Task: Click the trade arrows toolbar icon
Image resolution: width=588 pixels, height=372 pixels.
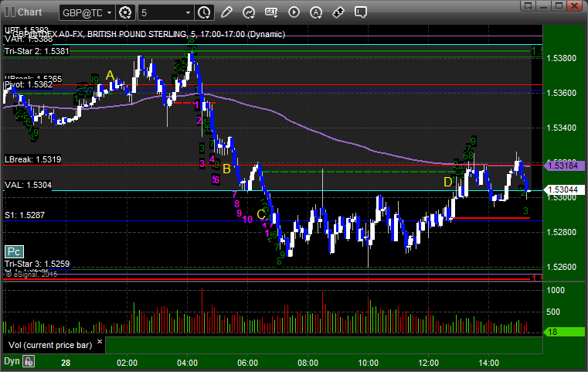Action: click(x=338, y=12)
